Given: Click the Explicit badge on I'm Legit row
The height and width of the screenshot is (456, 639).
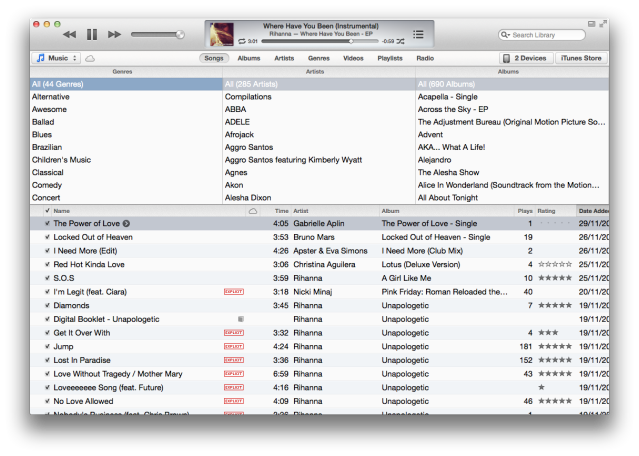Looking at the screenshot, I should (x=234, y=292).
